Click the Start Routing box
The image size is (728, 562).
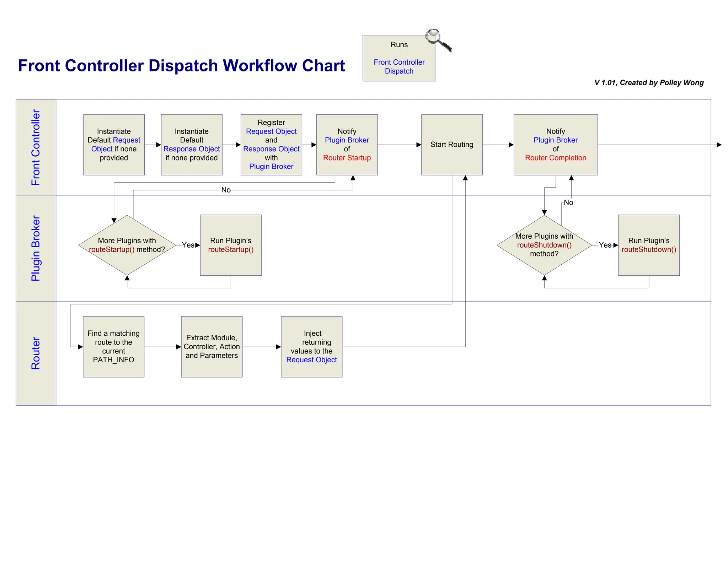point(451,145)
